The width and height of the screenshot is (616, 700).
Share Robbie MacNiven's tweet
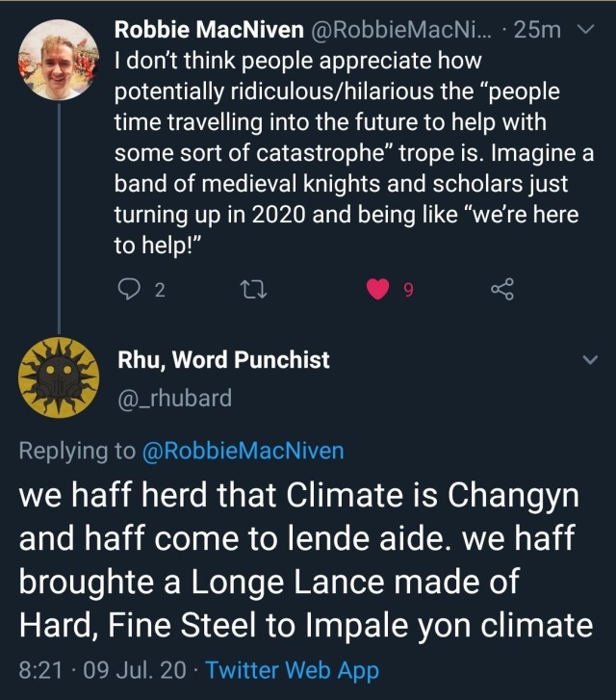(x=502, y=290)
